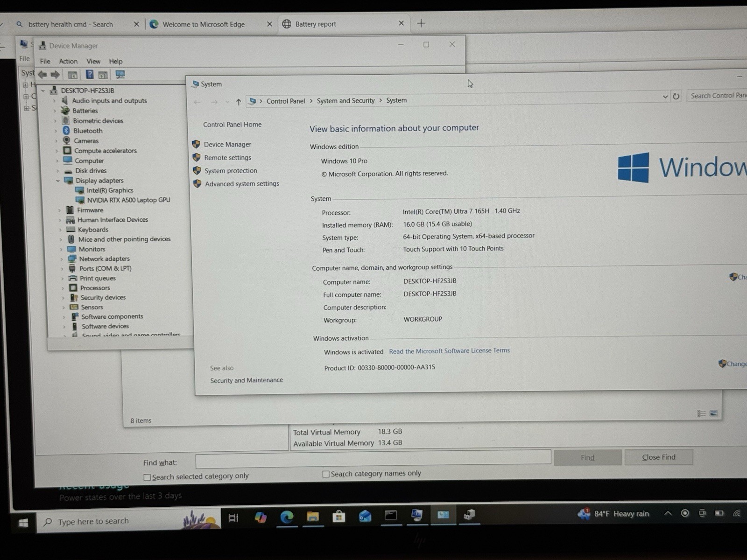Open Advanced system settings link
The width and height of the screenshot is (747, 560).
tap(242, 184)
